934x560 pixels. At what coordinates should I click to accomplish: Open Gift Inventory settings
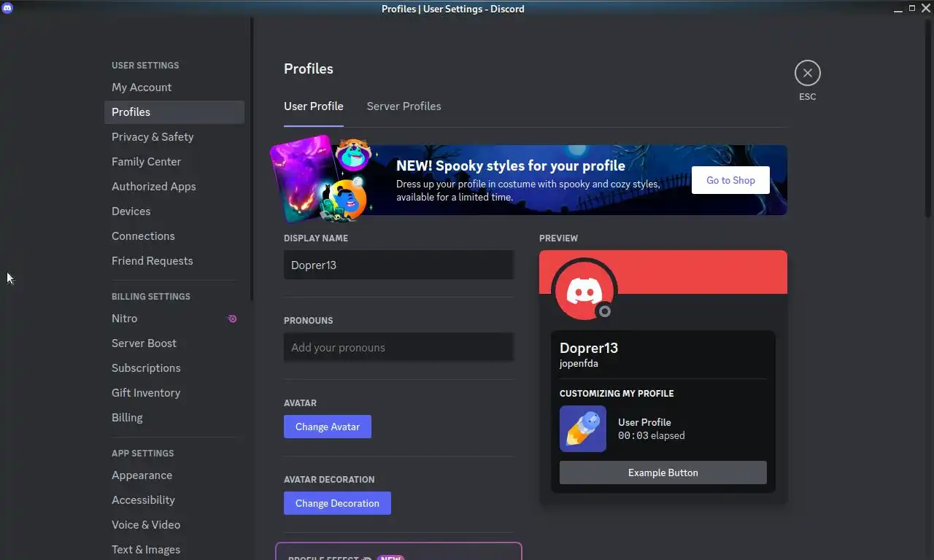(x=174, y=393)
